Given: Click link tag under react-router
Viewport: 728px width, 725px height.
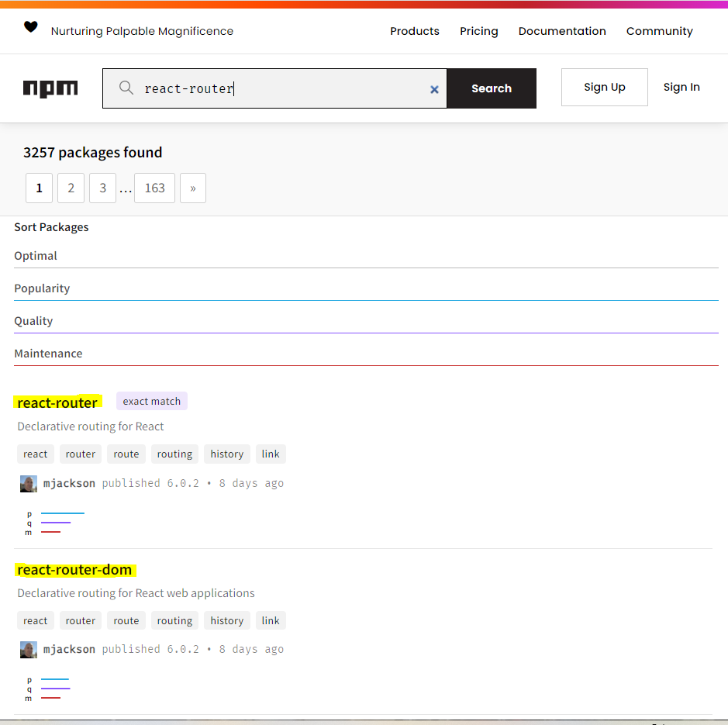Looking at the screenshot, I should (271, 454).
